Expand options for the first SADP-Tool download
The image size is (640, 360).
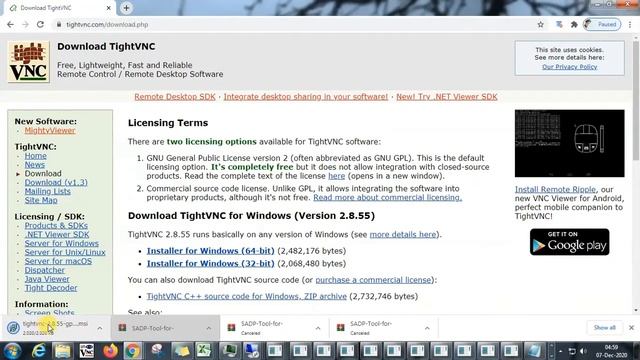point(209,328)
